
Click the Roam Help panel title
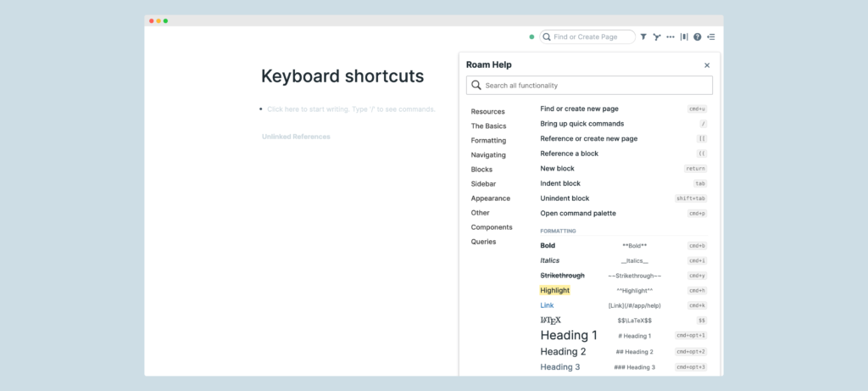coord(489,64)
